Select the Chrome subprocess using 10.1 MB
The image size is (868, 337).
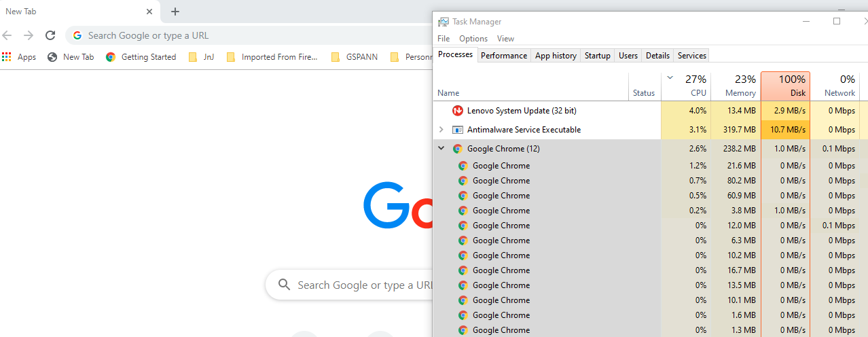[x=650, y=300]
